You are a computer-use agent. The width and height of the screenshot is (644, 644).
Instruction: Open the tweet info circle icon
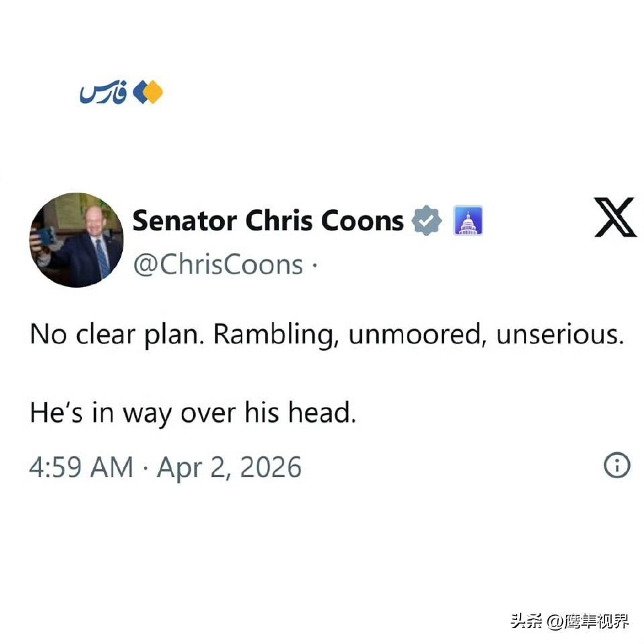click(x=617, y=465)
